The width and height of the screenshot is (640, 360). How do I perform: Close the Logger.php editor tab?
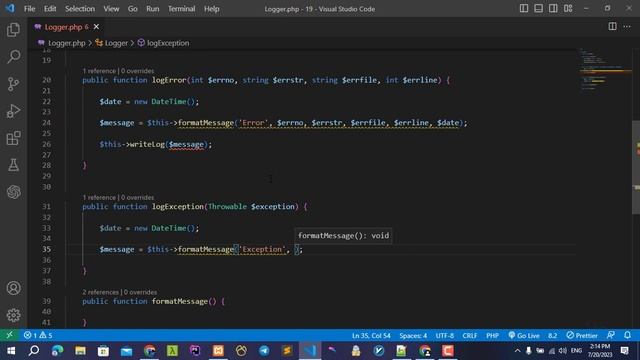pyautogui.click(x=96, y=27)
